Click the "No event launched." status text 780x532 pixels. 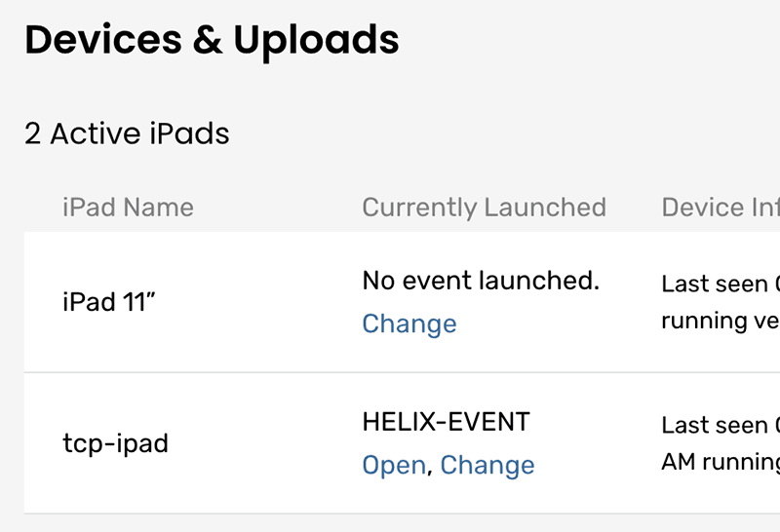click(x=481, y=281)
